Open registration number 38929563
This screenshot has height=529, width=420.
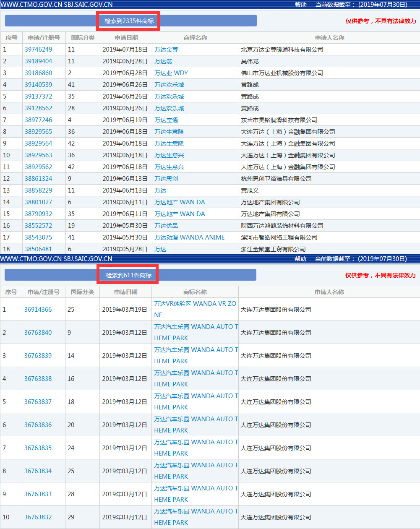[38, 155]
